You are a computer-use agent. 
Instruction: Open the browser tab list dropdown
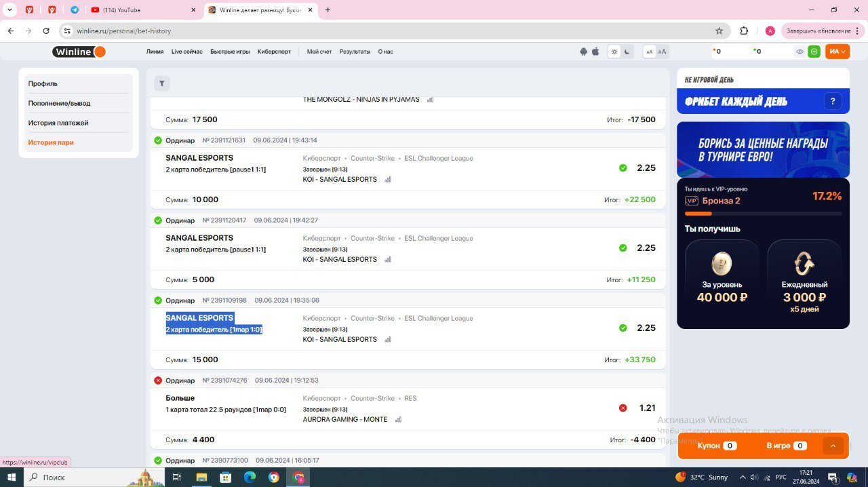click(10, 10)
